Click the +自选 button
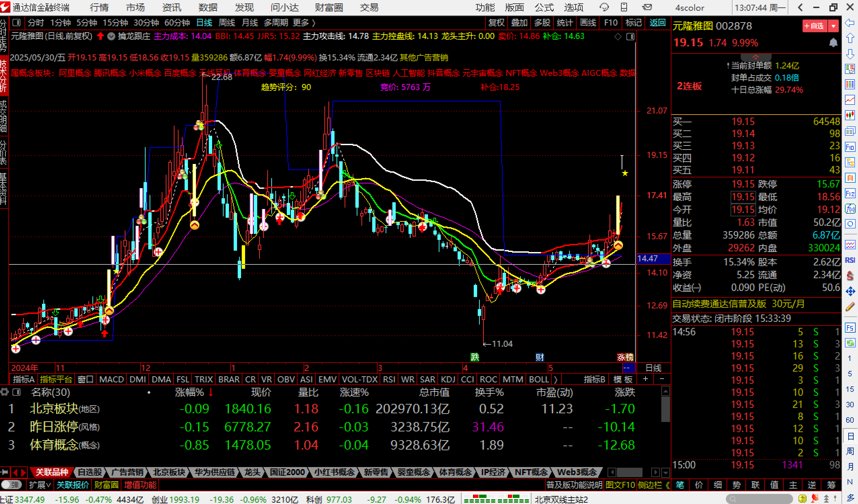858x504 pixels. click(815, 26)
